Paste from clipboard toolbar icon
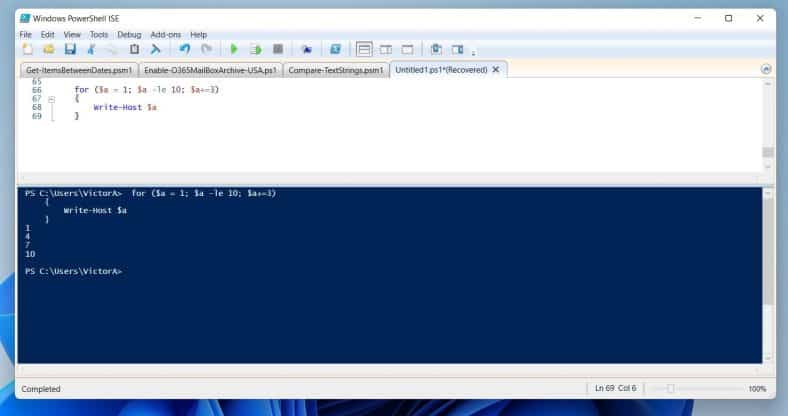 tap(134, 49)
